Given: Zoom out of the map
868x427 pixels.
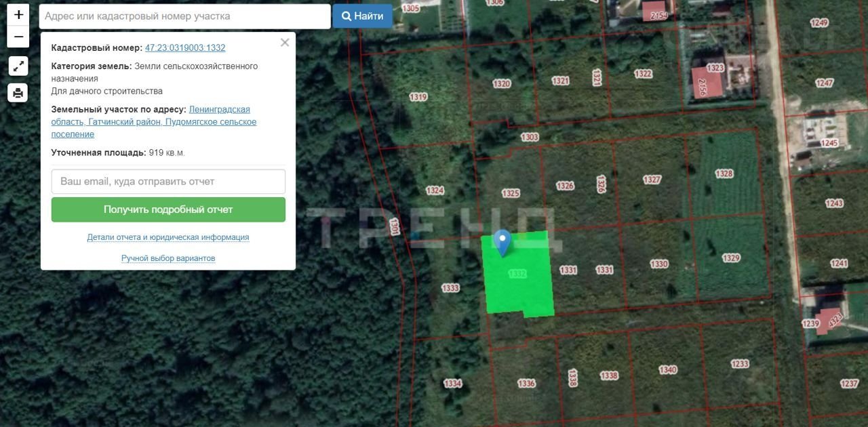Looking at the screenshot, I should tap(18, 37).
